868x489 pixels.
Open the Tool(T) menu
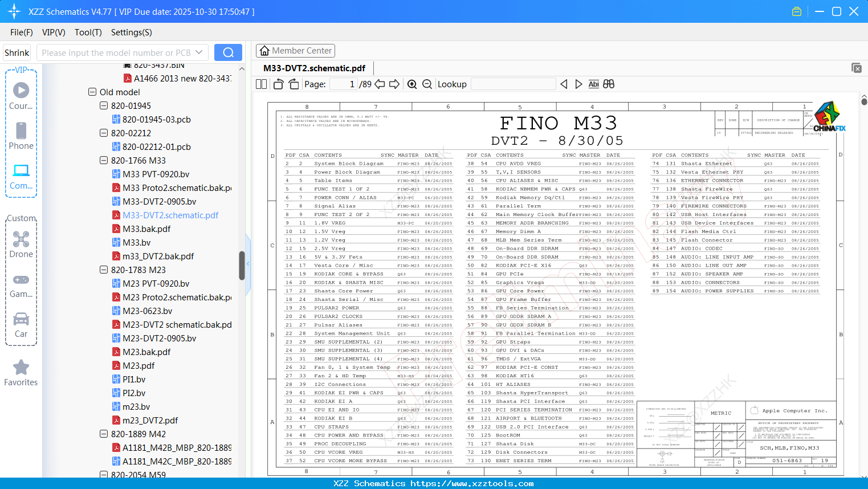(x=88, y=32)
